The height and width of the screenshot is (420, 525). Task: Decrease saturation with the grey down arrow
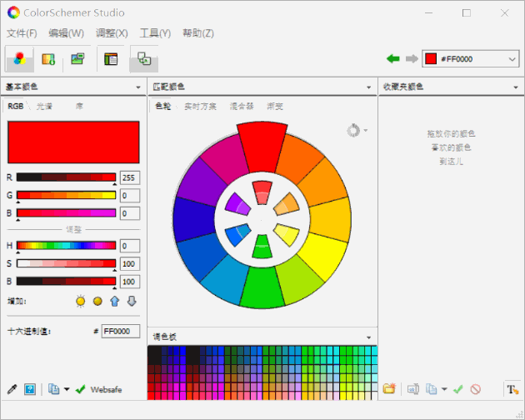(x=132, y=301)
